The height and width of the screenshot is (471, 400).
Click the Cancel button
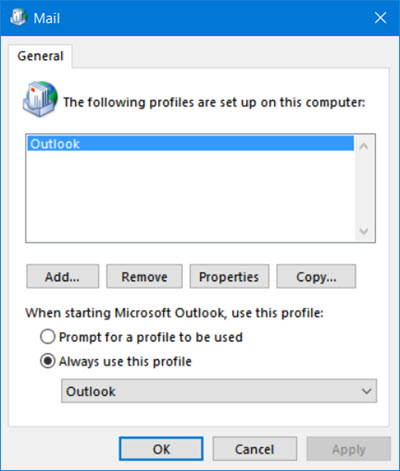pos(255,449)
